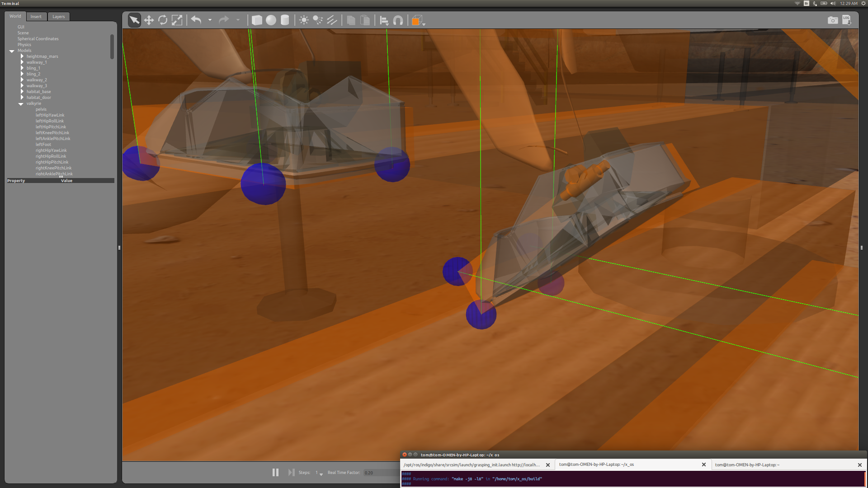The width and height of the screenshot is (868, 488).
Task: Collapse the valkyrie model tree
Action: (x=20, y=103)
